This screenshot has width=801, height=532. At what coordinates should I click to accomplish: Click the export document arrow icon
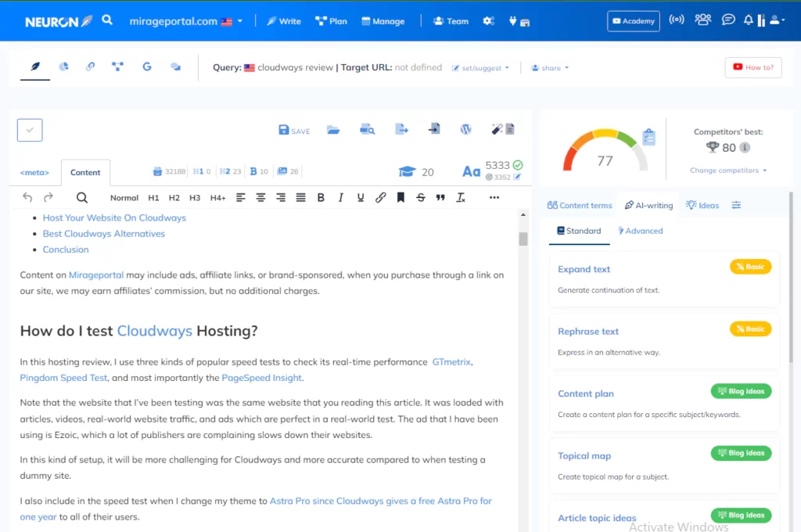coord(401,129)
